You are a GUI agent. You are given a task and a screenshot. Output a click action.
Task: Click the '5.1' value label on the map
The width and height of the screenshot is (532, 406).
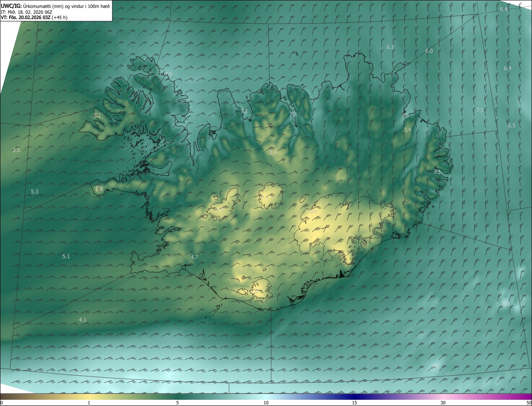(x=66, y=257)
